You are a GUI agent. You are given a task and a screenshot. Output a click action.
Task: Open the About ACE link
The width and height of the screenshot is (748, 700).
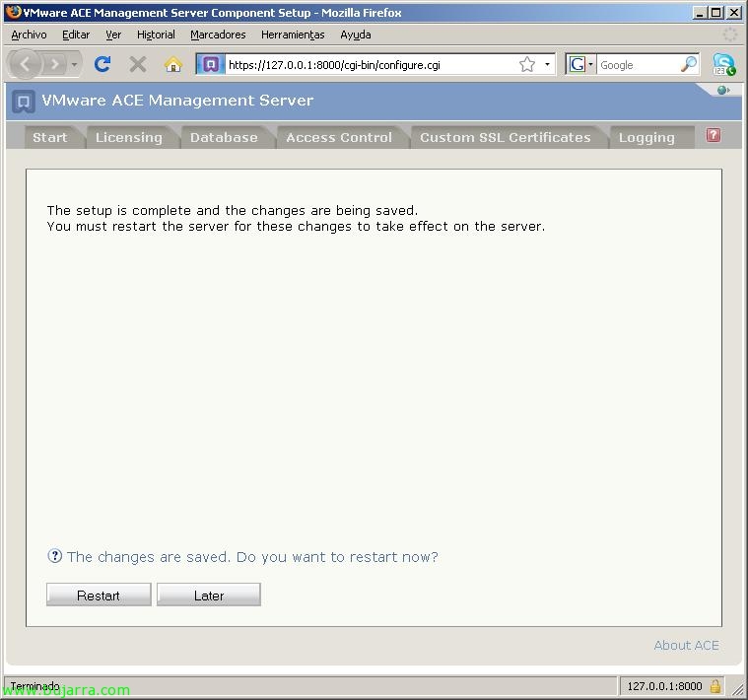pyautogui.click(x=686, y=645)
